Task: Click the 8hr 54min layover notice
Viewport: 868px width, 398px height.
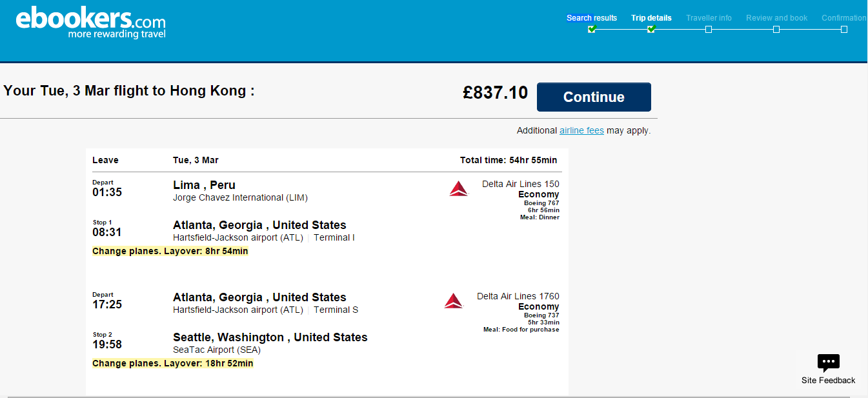Action: [x=170, y=251]
